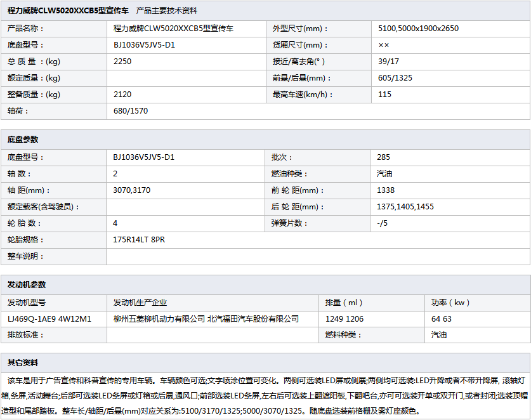
Task: Select the batch value 285
Action: point(383,157)
